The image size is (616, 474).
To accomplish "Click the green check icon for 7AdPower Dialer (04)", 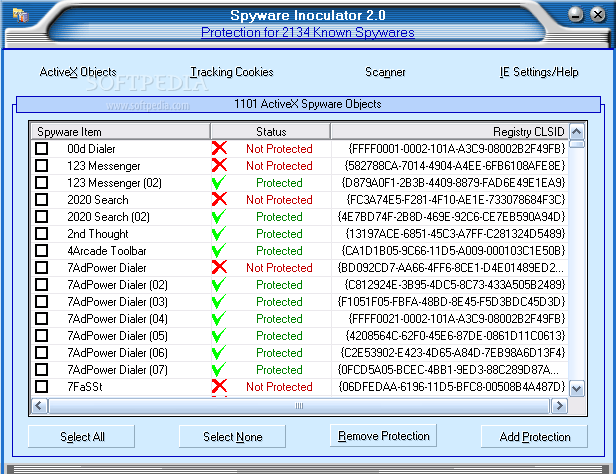I will (219, 318).
